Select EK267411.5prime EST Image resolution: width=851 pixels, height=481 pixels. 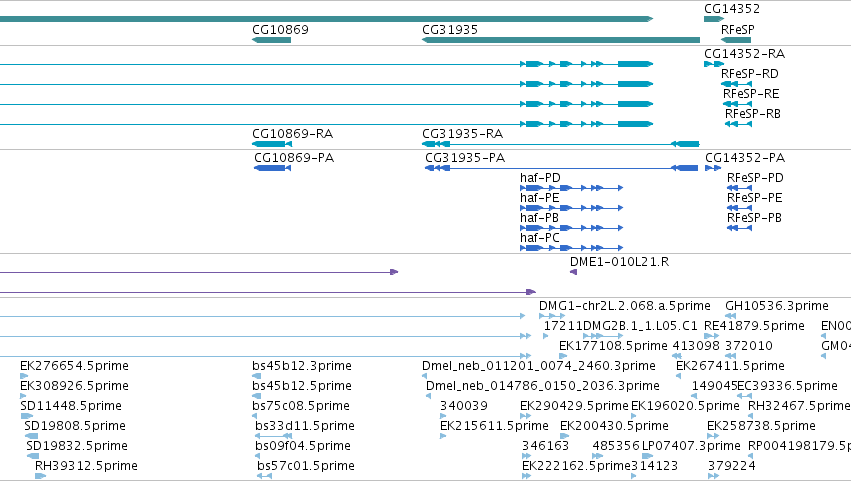(x=730, y=366)
